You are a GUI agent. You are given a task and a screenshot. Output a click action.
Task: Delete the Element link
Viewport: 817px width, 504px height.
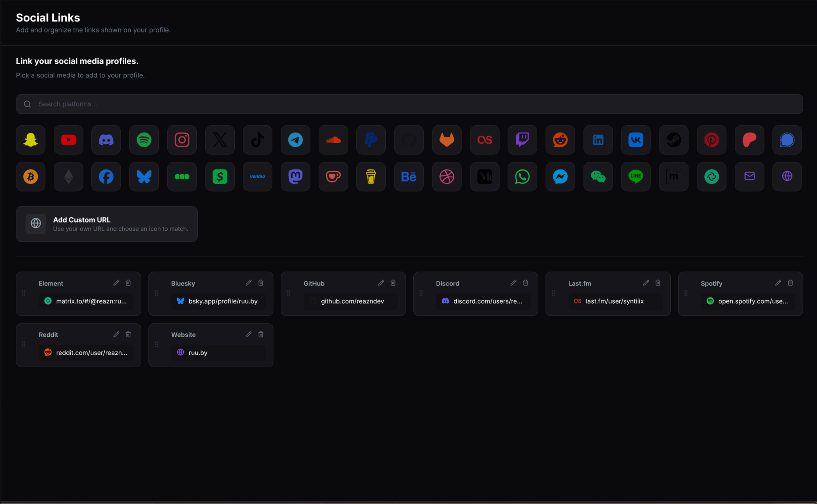pos(128,283)
